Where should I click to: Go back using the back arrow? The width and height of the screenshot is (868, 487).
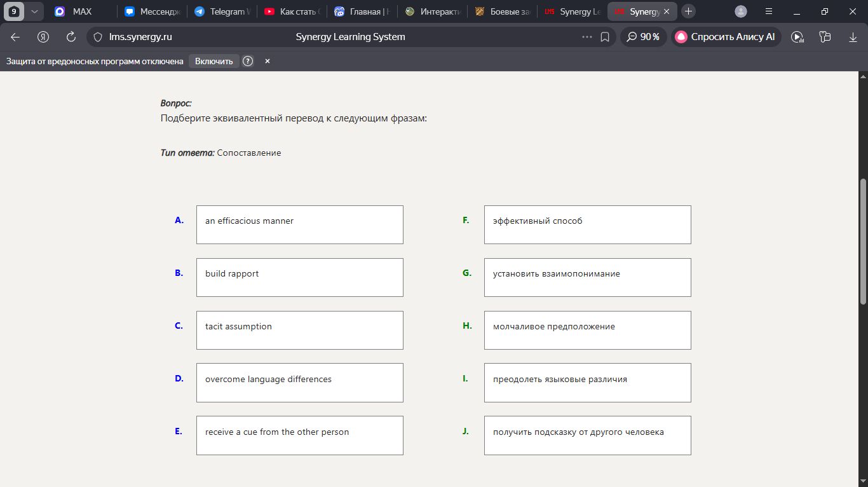pyautogui.click(x=15, y=37)
